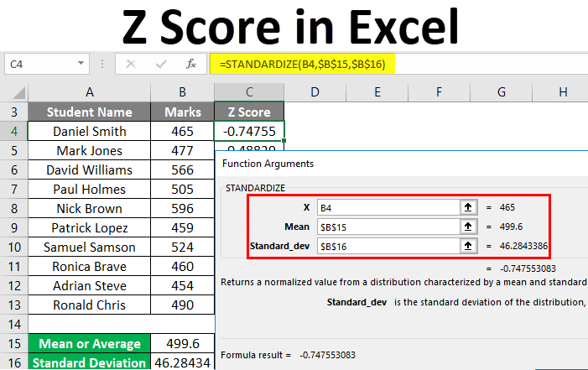The width and height of the screenshot is (588, 370).
Task: Select Z score cell showing -0.74755
Action: (249, 132)
